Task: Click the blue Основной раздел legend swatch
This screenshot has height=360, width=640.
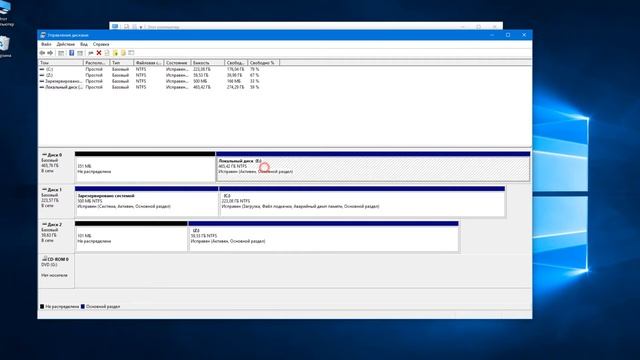Action: pos(83,307)
